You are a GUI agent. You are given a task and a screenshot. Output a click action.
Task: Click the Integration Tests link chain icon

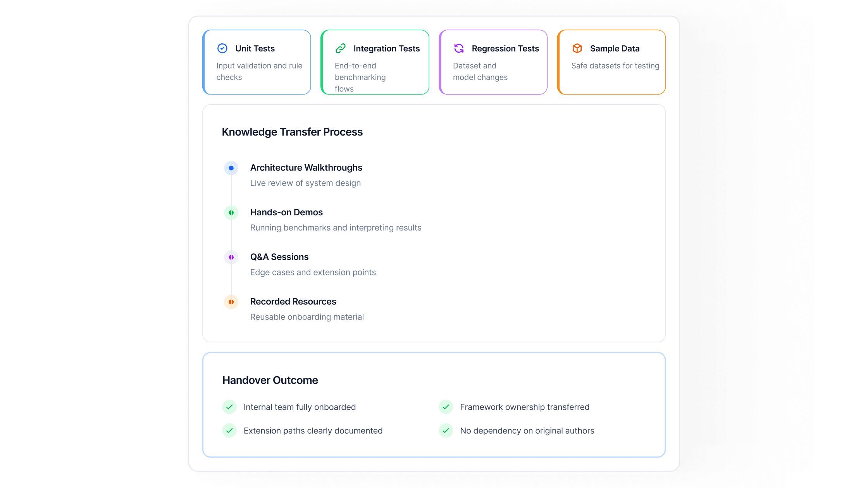click(341, 48)
